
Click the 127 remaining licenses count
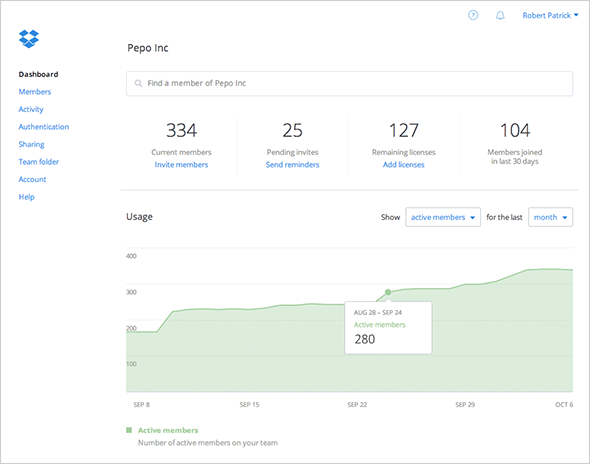tap(404, 131)
